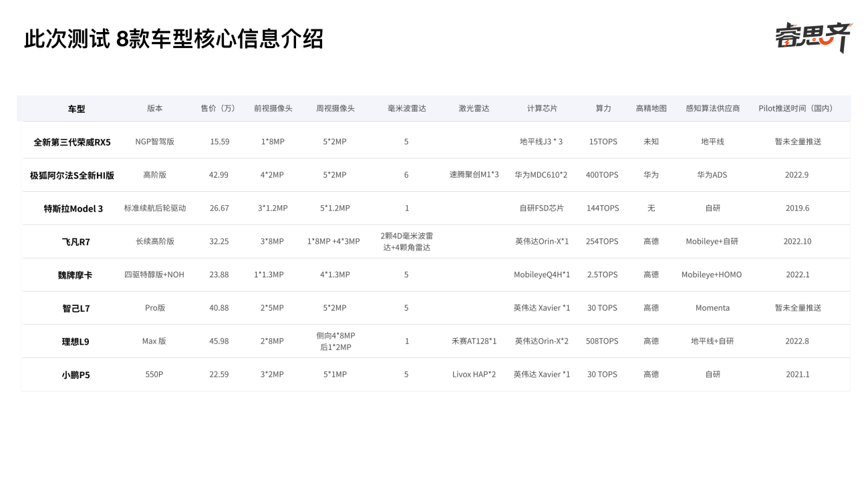This screenshot has width=868, height=487.
Task: Select the 2.5TOPS compute cell
Action: [x=603, y=275]
